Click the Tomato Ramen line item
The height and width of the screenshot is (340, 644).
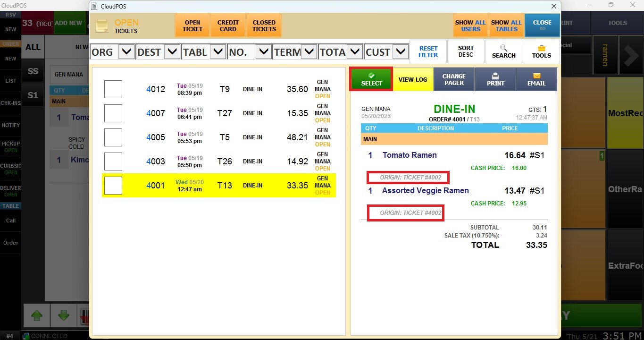coord(410,155)
